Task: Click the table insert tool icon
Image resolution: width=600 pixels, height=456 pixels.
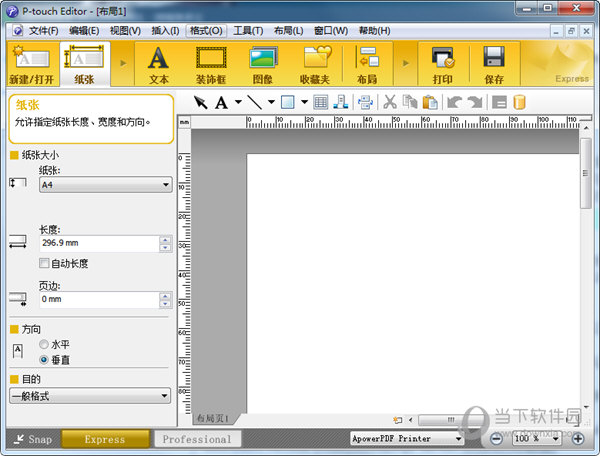Action: click(x=320, y=102)
